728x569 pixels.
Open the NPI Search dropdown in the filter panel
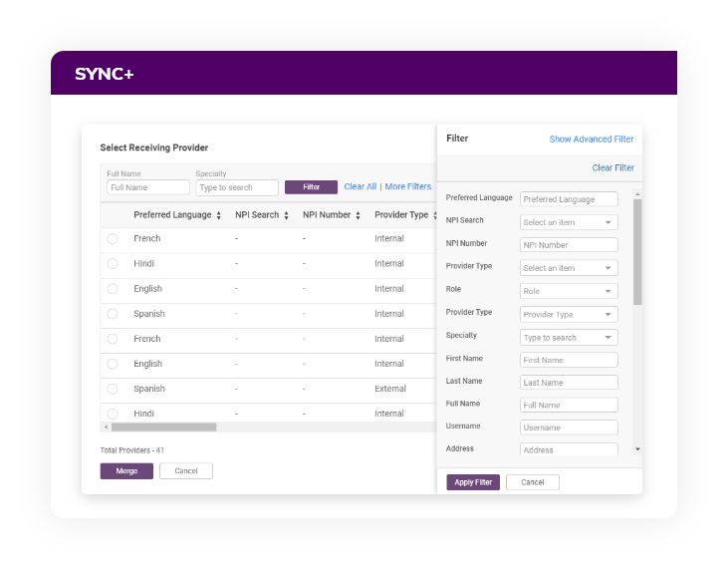tap(569, 222)
